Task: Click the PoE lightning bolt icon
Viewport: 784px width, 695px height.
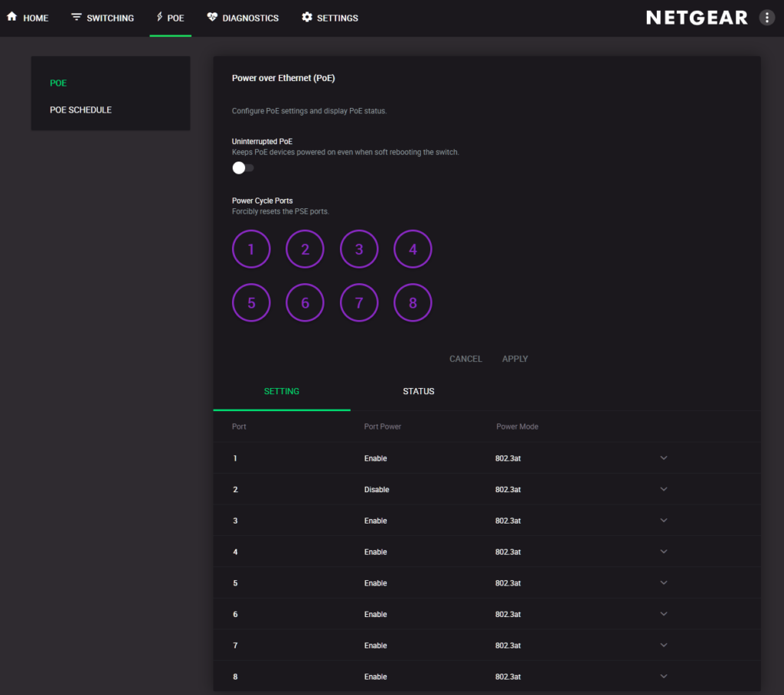Action: click(159, 17)
